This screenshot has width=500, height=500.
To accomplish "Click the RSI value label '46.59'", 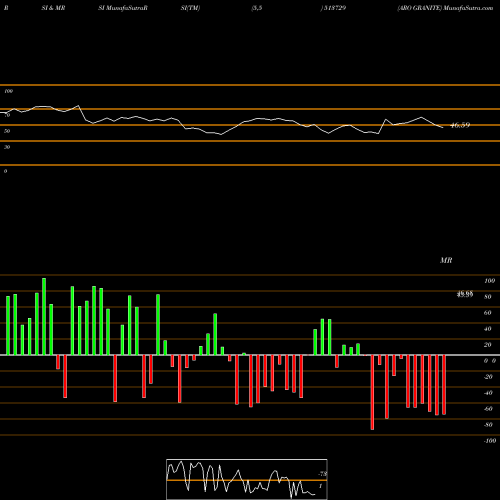I will 460,125.
